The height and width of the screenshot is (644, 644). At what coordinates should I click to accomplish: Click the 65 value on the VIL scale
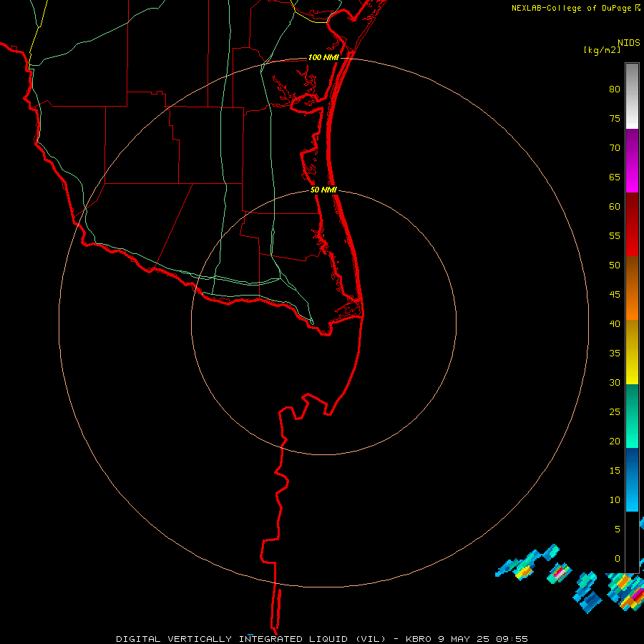(615, 177)
